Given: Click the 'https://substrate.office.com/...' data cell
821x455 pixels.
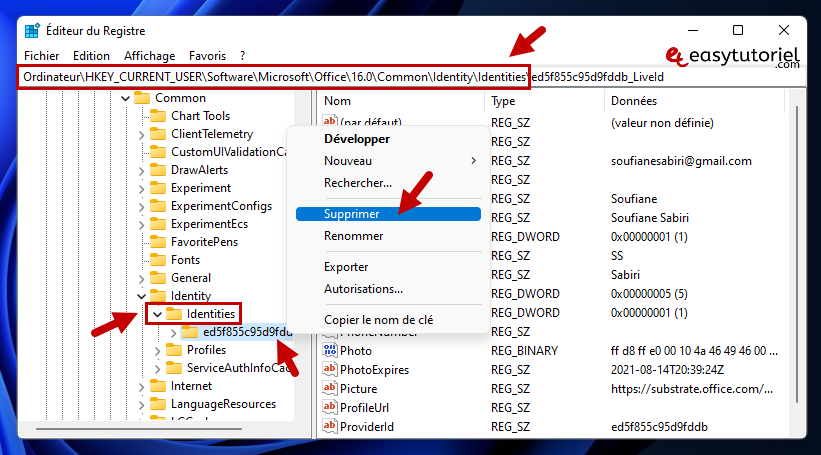Looking at the screenshot, I should (x=691, y=389).
